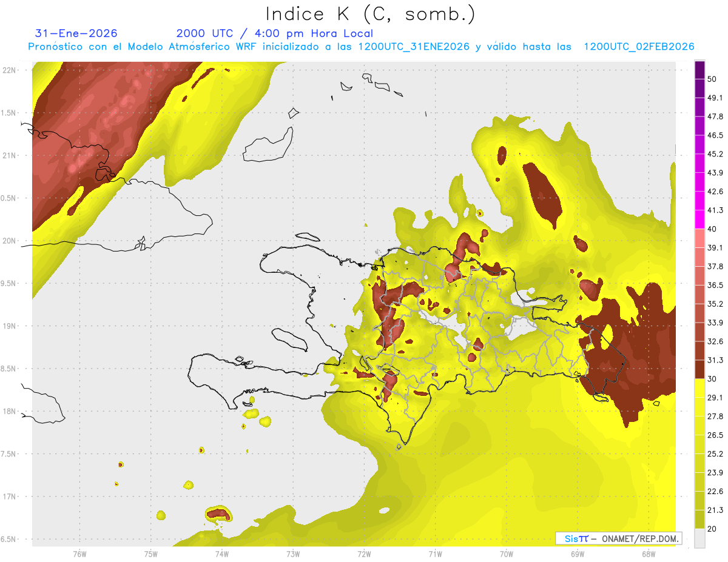Click the "1200UTC_31ENE2026" initialization timestamp
The image size is (728, 562).
[x=414, y=47]
